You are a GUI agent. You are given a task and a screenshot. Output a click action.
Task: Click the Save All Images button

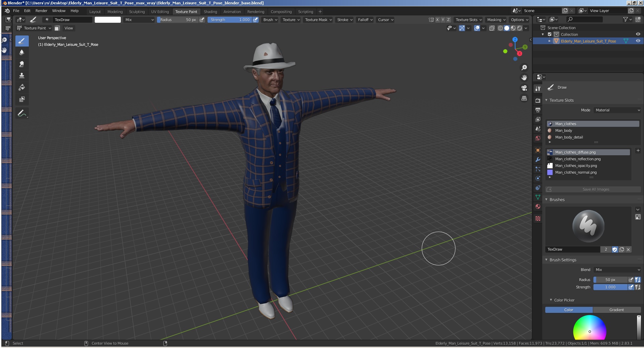coord(593,189)
